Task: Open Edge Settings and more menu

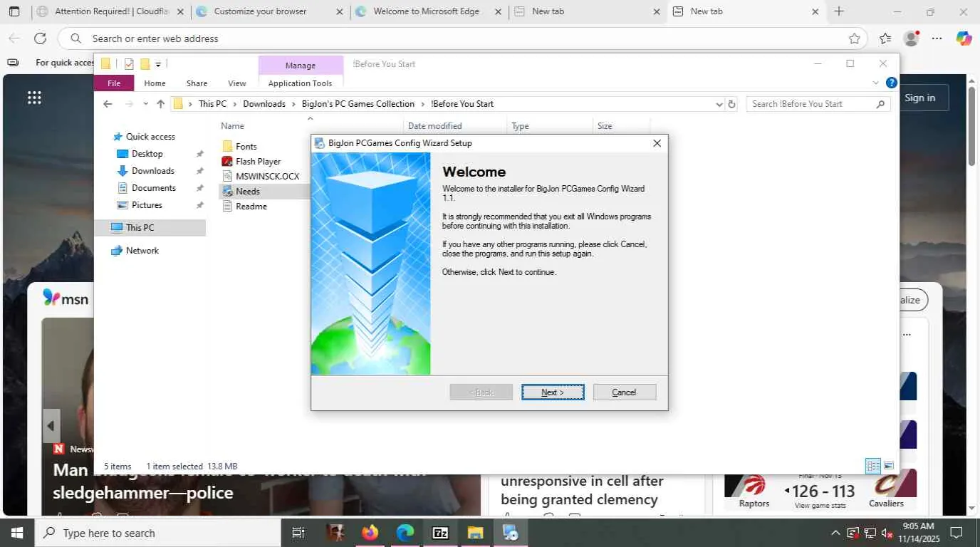Action: click(937, 38)
